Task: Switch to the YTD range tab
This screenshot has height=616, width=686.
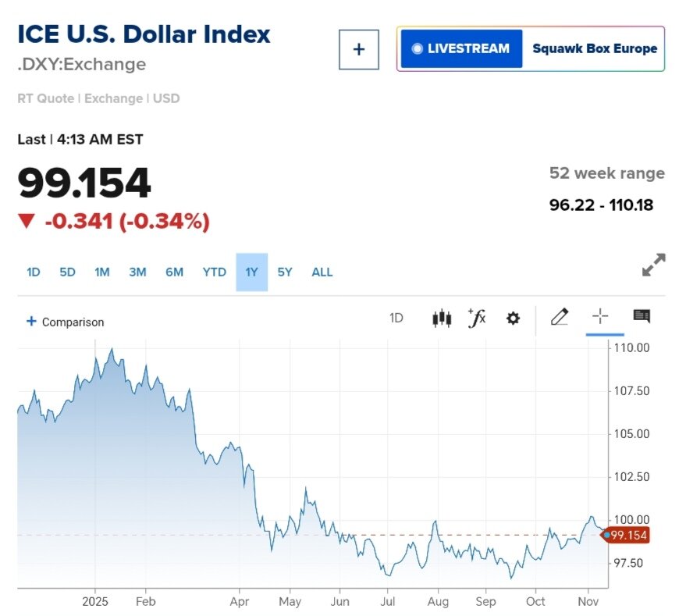Action: click(x=215, y=272)
